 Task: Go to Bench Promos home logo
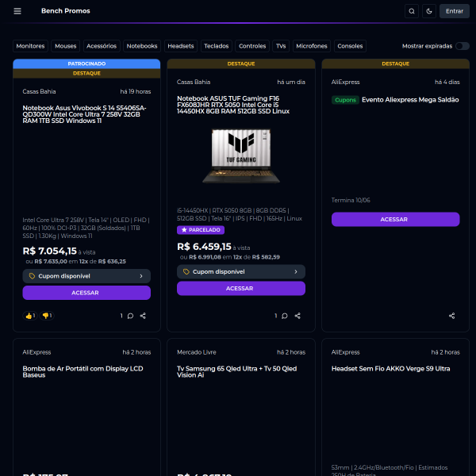(x=66, y=11)
